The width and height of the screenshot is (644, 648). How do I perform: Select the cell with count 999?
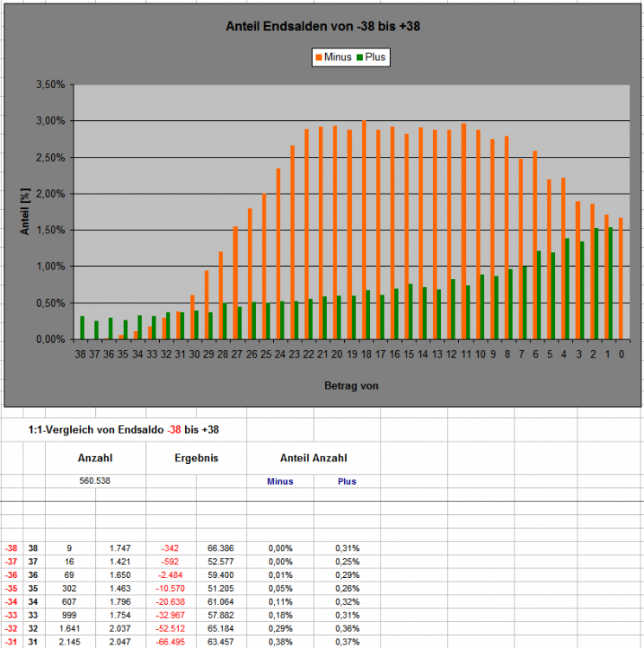pos(70,615)
